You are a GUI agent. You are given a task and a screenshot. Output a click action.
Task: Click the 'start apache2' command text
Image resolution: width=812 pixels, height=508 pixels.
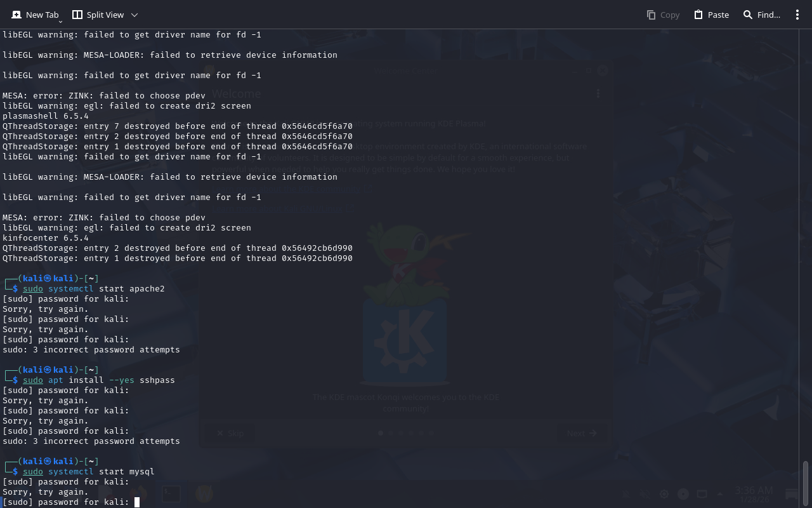tap(131, 289)
